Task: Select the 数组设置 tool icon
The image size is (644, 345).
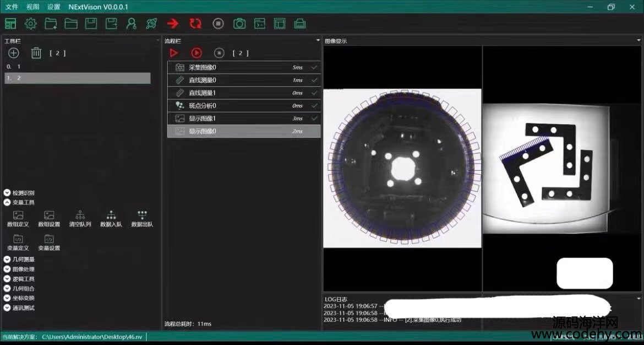Action: tap(49, 219)
